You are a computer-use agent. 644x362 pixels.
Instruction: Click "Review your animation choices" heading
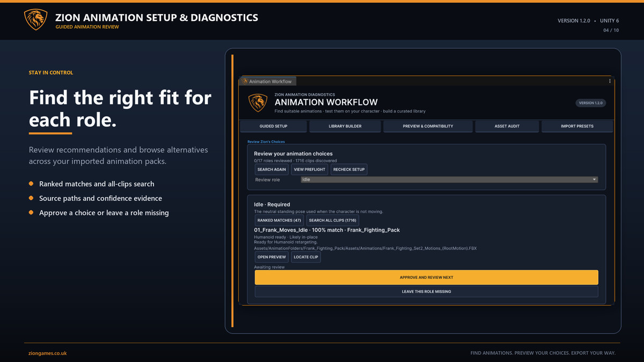[293, 154]
